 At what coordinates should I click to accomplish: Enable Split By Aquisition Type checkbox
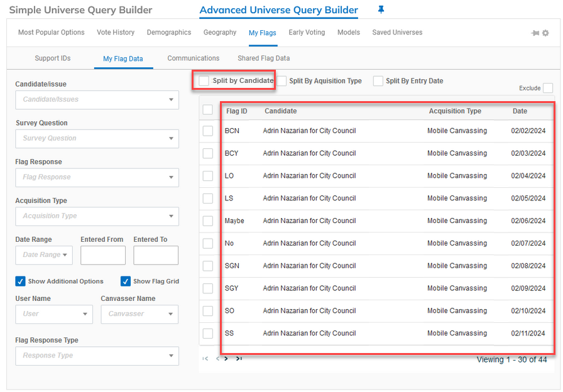(281, 81)
